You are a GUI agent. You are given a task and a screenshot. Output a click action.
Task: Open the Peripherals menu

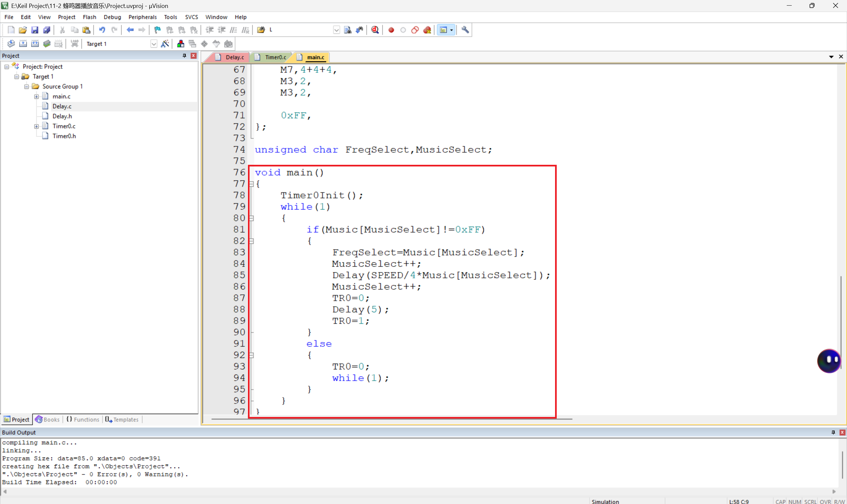[142, 17]
